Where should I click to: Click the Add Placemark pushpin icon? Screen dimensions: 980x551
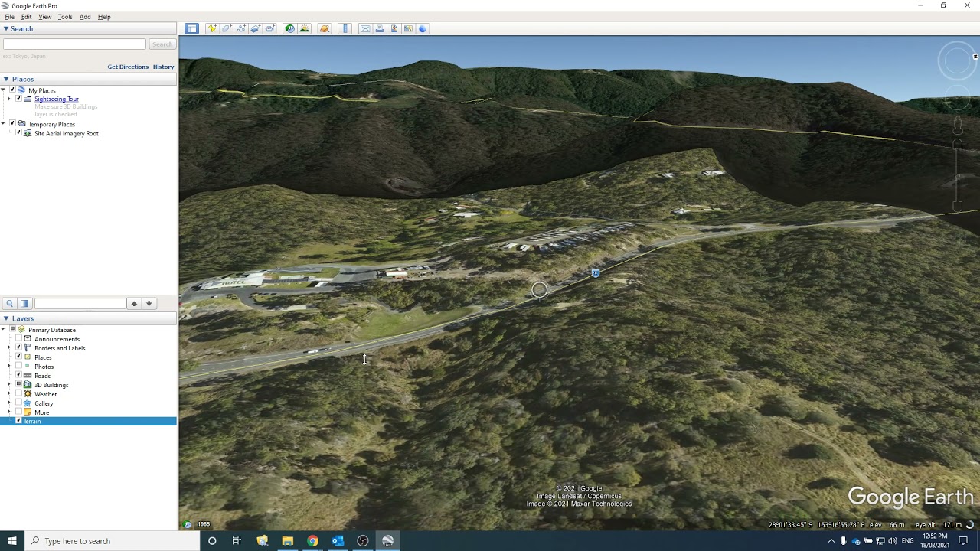click(x=212, y=29)
